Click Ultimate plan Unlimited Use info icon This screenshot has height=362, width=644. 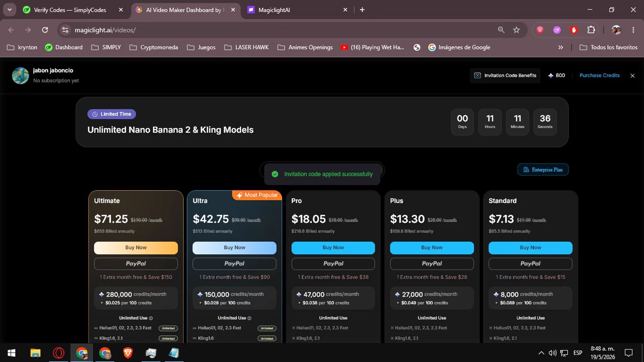pos(151,318)
